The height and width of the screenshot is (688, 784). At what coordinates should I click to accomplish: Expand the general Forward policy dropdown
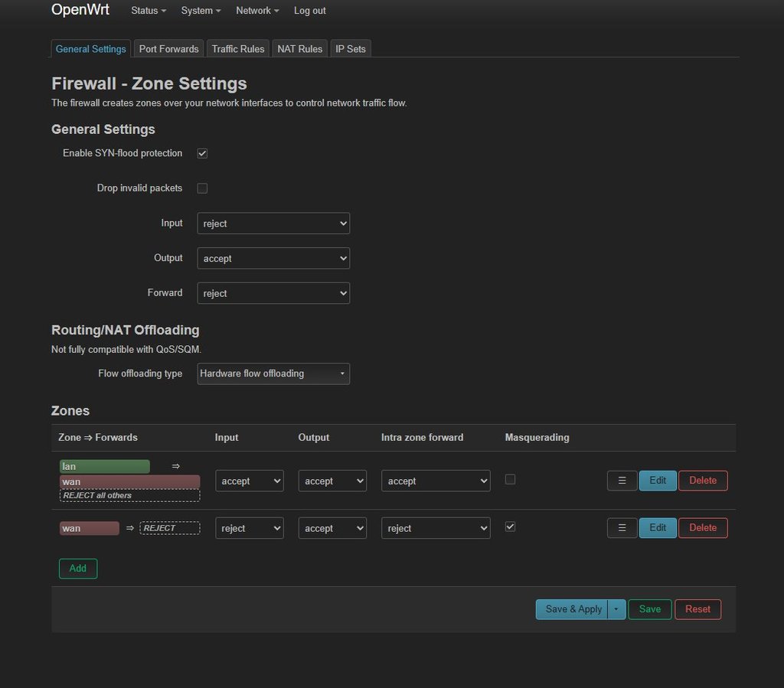273,293
